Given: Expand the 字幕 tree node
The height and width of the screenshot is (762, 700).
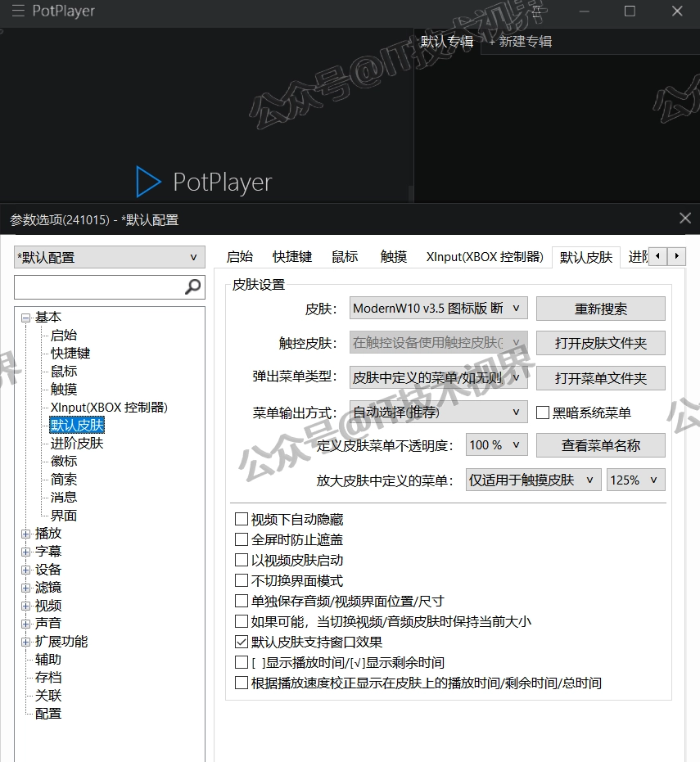Looking at the screenshot, I should coord(25,552).
